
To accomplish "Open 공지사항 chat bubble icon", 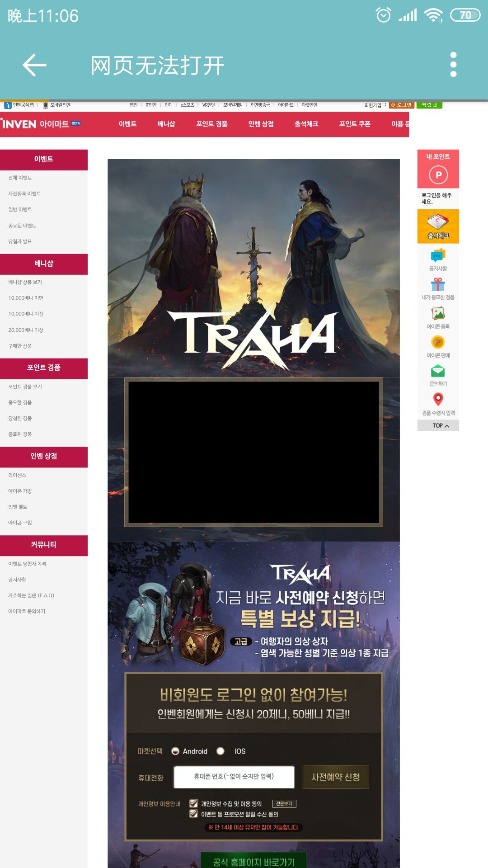I will point(438,256).
